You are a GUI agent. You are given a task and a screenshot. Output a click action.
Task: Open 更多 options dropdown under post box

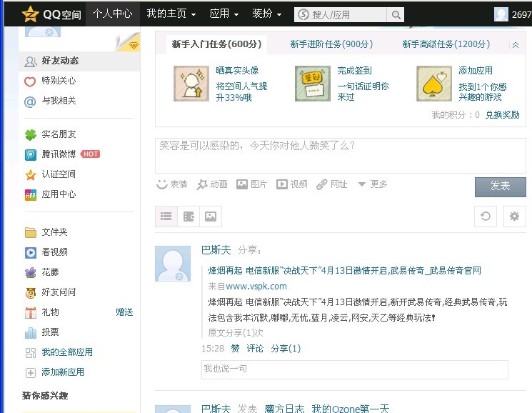pos(373,184)
